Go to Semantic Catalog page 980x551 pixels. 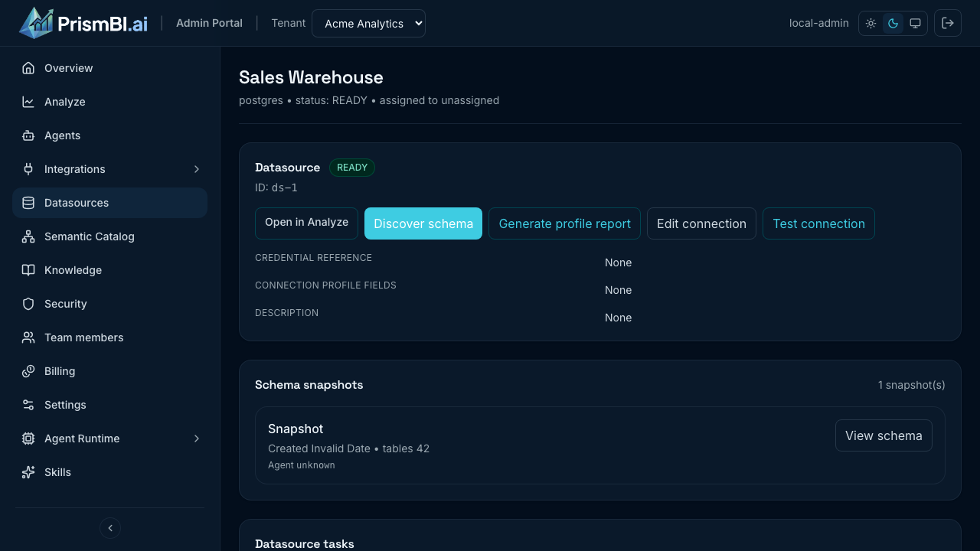[109, 236]
